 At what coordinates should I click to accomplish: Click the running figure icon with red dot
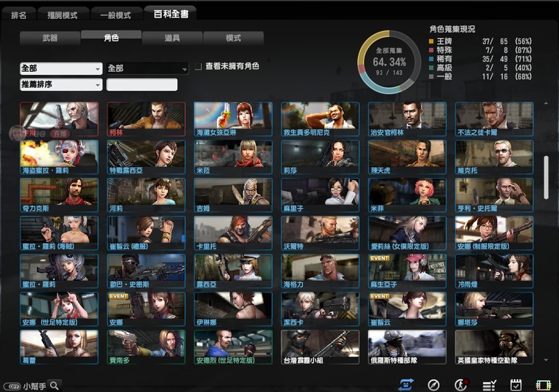460,385
